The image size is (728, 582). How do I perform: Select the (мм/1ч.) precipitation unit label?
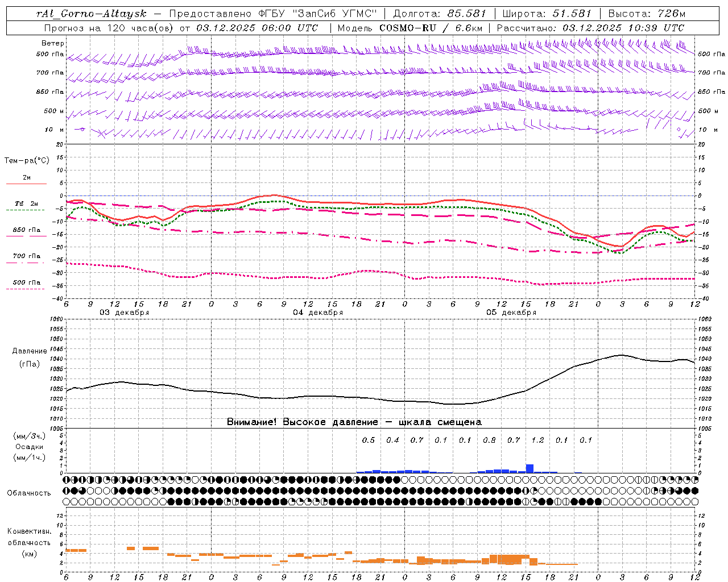tap(30, 458)
